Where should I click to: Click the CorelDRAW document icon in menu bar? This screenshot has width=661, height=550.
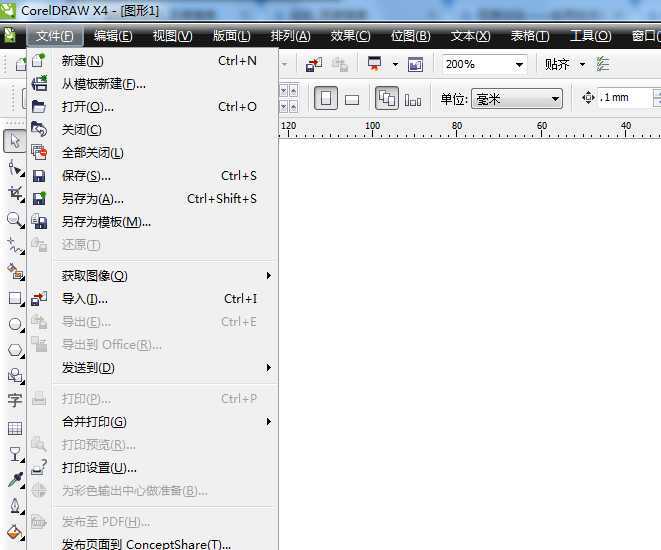[10, 35]
